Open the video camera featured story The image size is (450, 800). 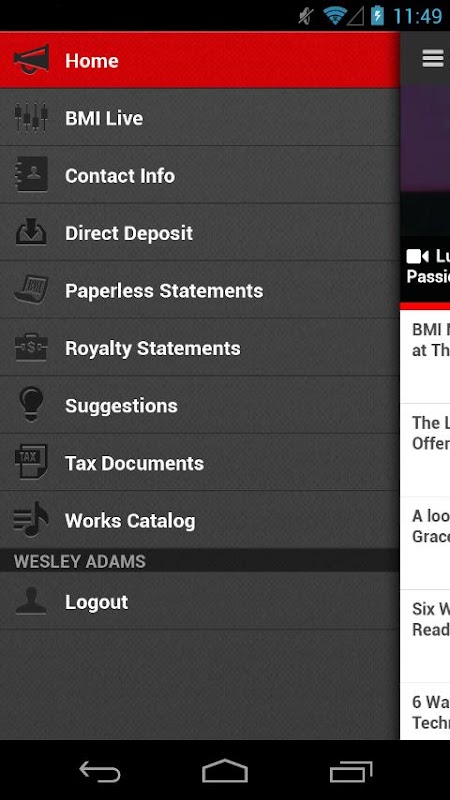(x=428, y=265)
